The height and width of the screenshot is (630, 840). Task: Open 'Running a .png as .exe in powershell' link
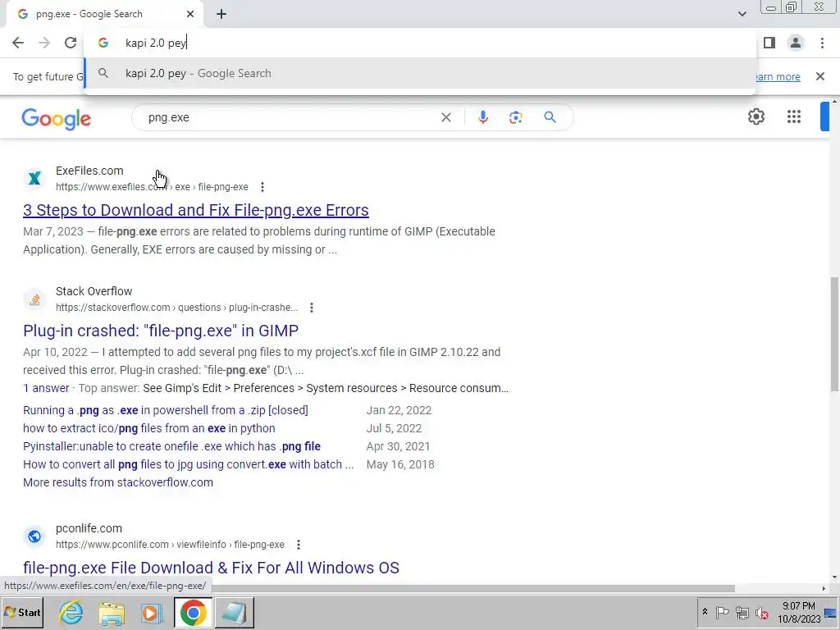pos(166,410)
